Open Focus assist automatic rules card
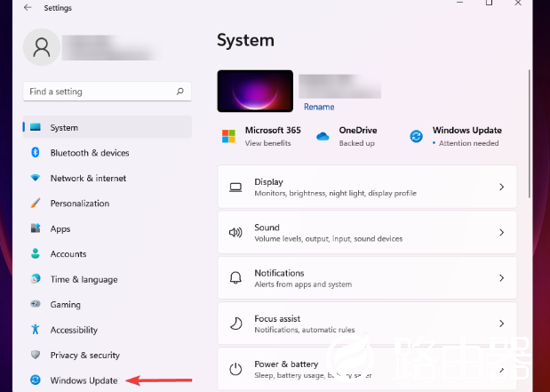 point(367,324)
